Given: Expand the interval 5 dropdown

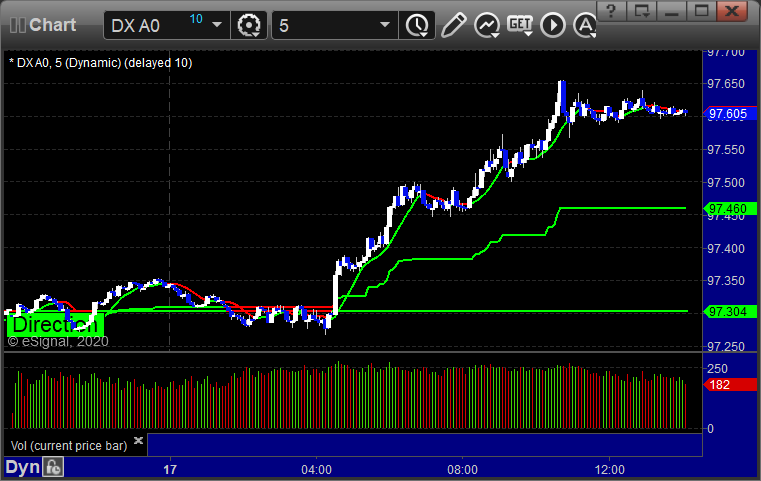Looking at the screenshot, I should (383, 25).
